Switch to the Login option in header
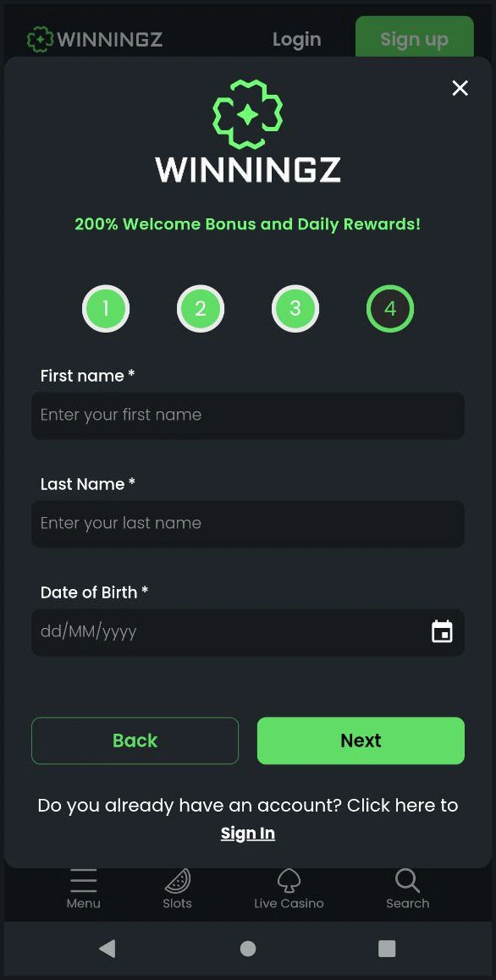This screenshot has height=980, width=496. (x=296, y=39)
